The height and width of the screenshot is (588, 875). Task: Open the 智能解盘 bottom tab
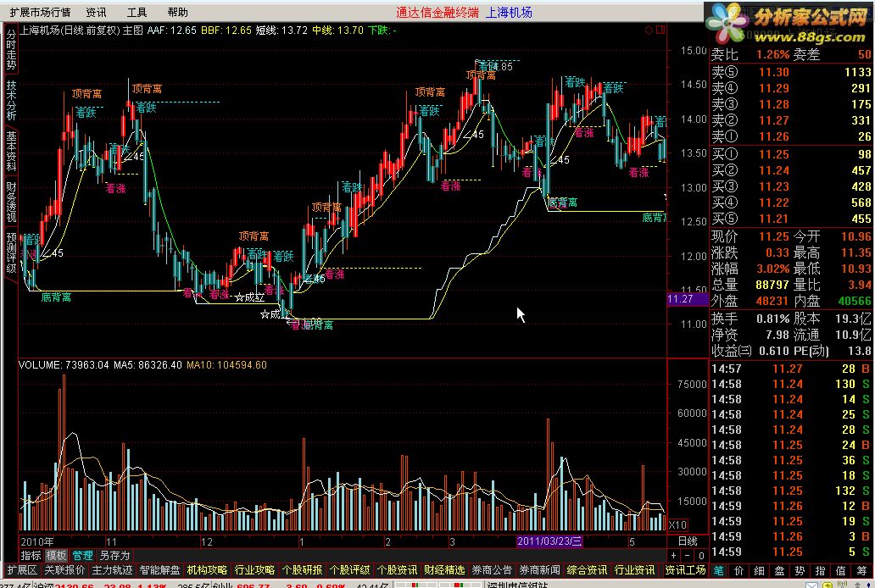coord(159,570)
